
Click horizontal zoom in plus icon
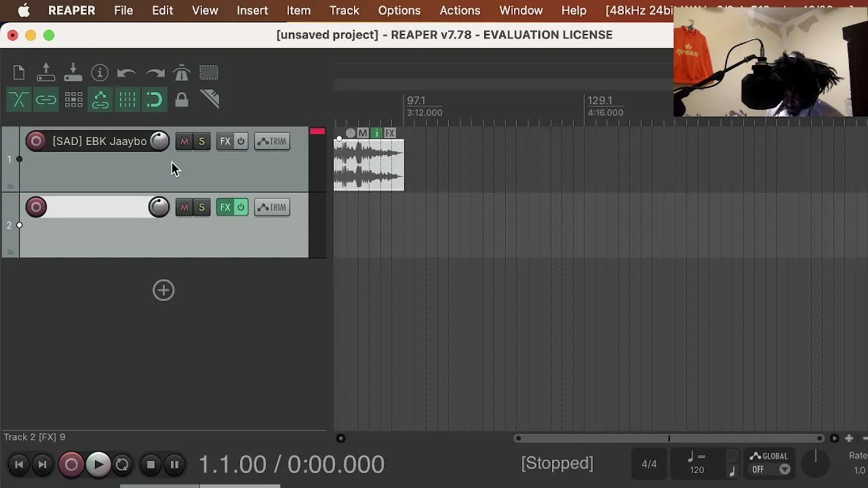[x=849, y=439]
